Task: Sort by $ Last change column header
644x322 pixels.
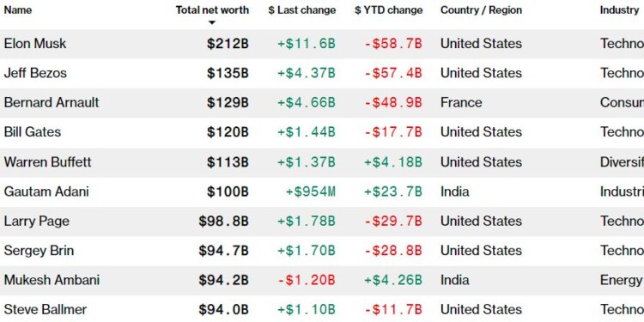Action: coord(302,9)
